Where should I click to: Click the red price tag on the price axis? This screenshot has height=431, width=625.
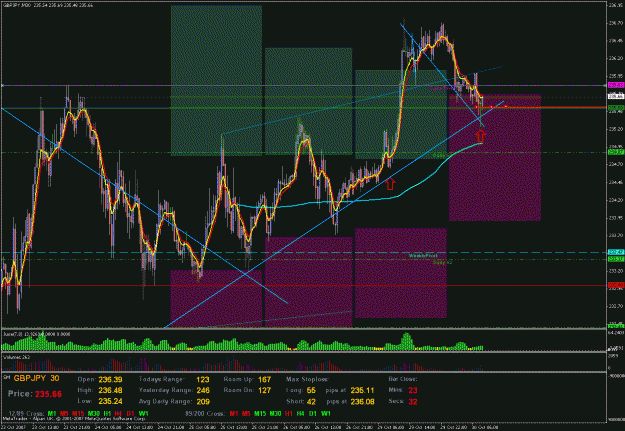[x=616, y=285]
